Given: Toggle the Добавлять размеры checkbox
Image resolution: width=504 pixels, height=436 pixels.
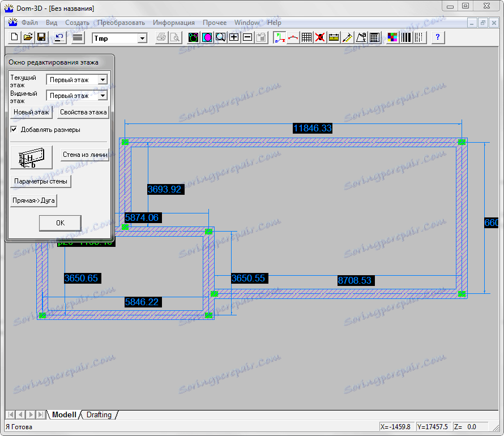Looking at the screenshot, I should click(14, 130).
